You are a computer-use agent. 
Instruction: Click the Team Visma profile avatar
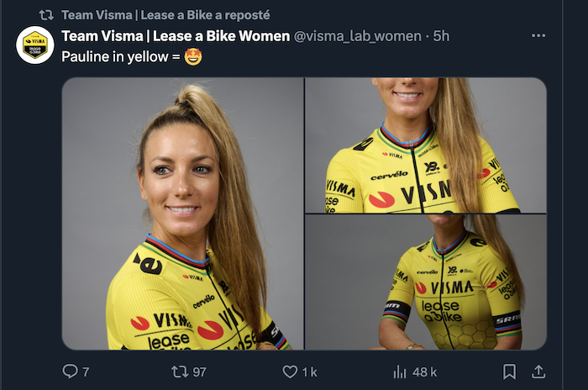tap(35, 45)
